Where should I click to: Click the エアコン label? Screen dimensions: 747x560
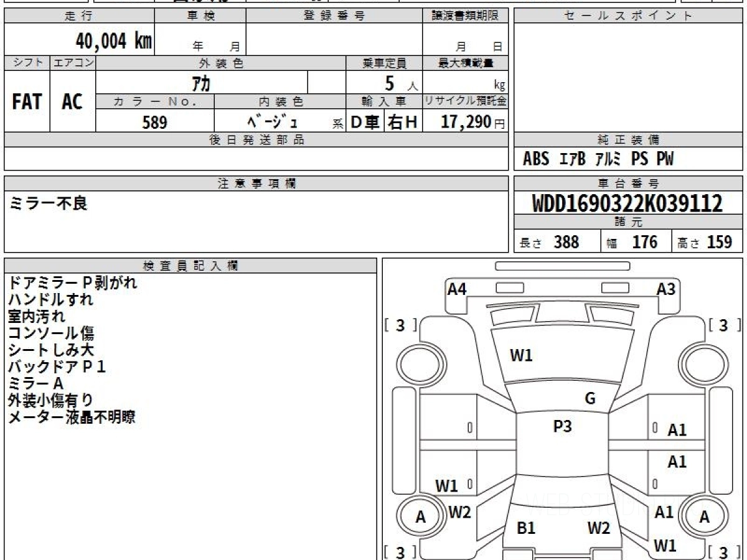point(73,63)
